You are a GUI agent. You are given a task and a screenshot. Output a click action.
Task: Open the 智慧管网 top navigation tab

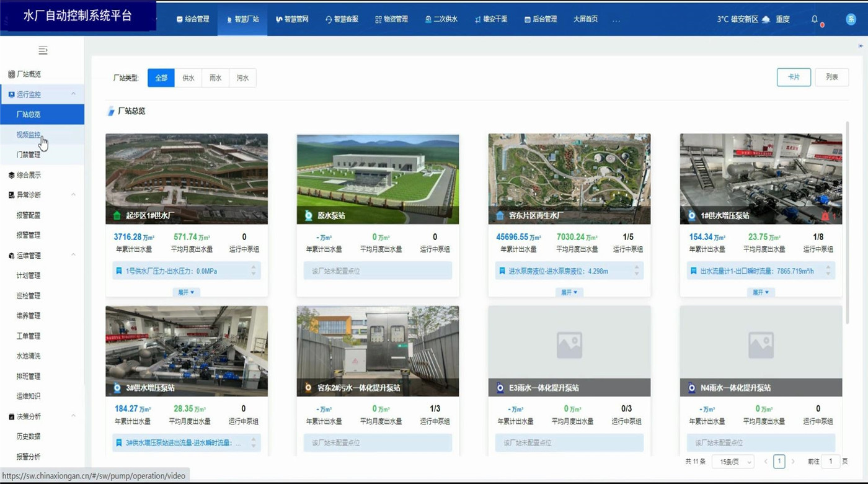(292, 19)
